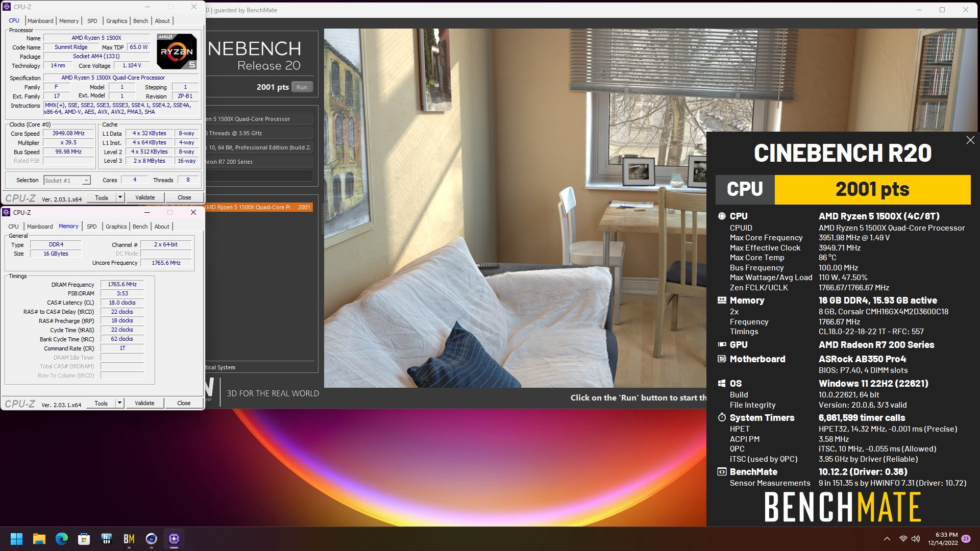Screen dimensions: 980x551
Task: Open Microsoft Store from the taskbar
Action: (84, 539)
